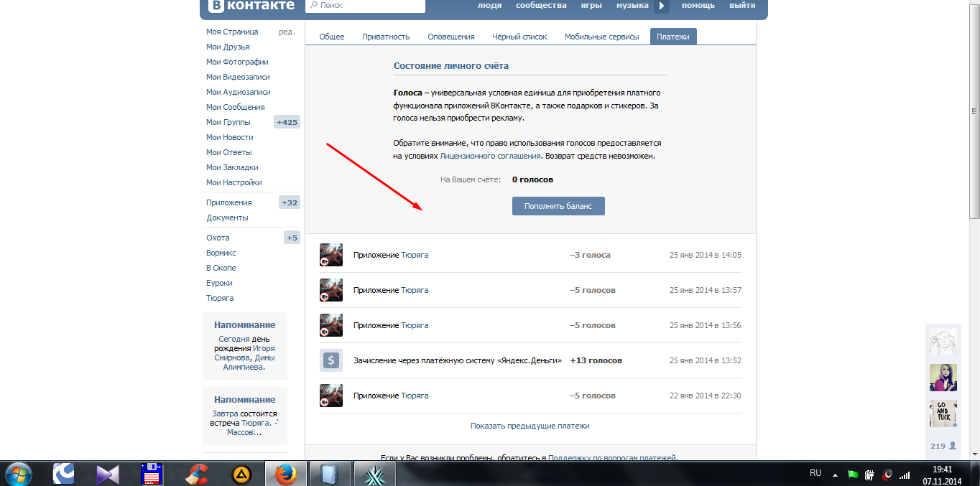
Task: Click Тюряга app icon for 22 янв 22:30 payment
Action: coord(331,396)
